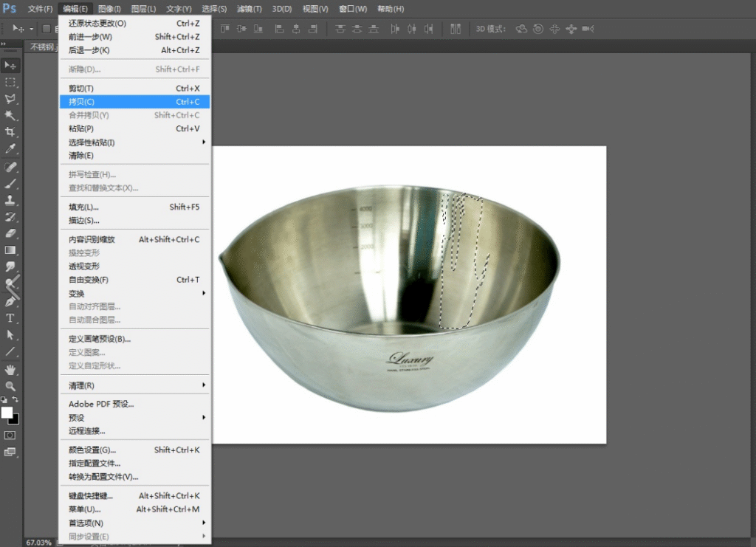
Task: Swap foreground and background colors
Action: pos(16,399)
